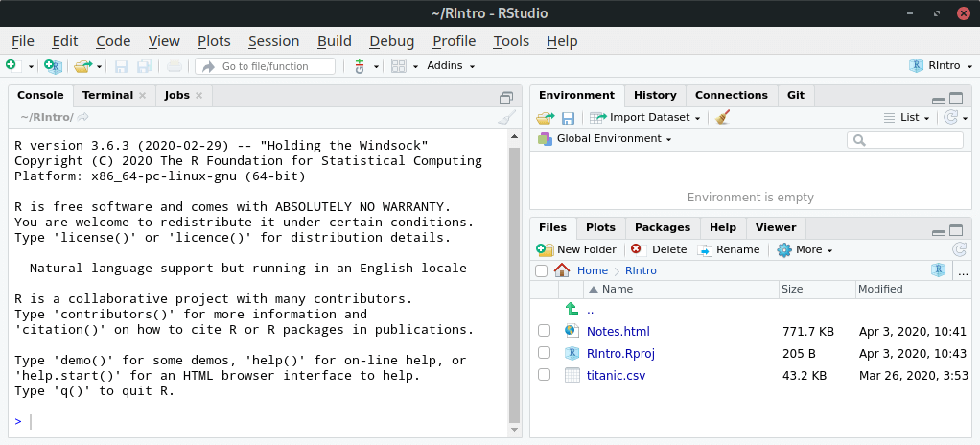Switch to the Packages tab

click(663, 227)
